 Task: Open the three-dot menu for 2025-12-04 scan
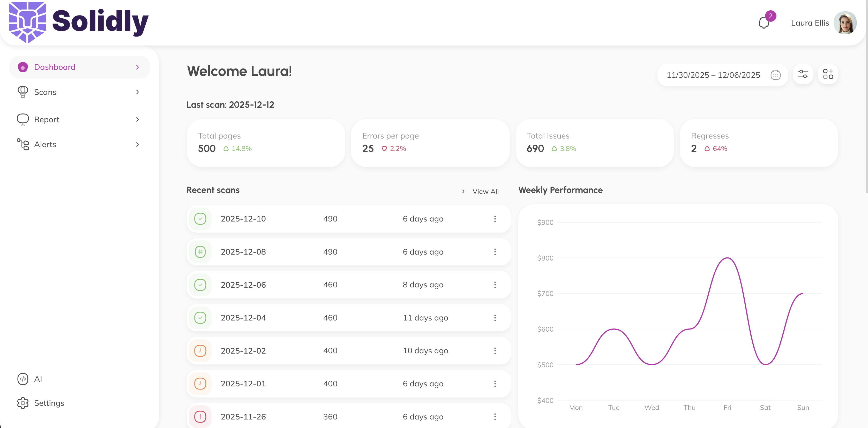coord(495,318)
